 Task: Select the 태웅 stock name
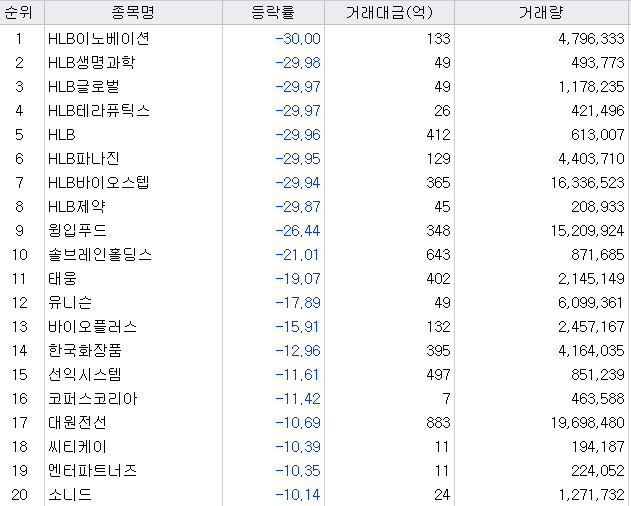coord(62,279)
